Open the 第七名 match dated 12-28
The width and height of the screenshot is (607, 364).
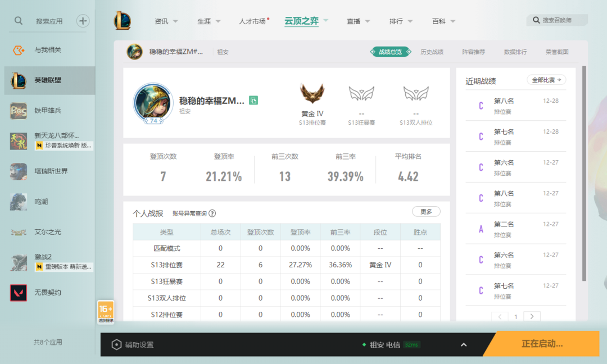pyautogui.click(x=515, y=136)
